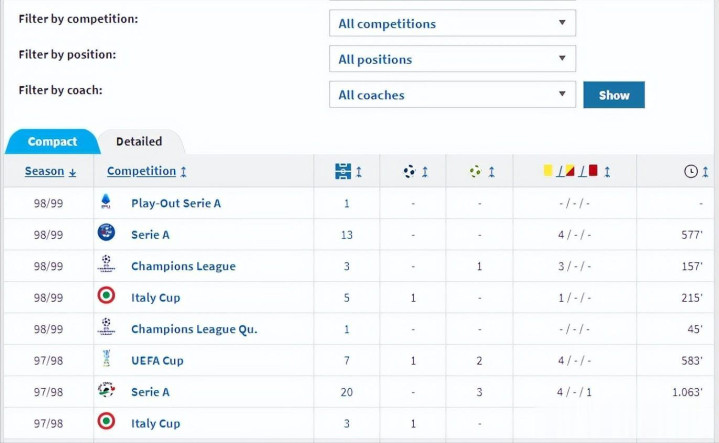Image resolution: width=719 pixels, height=443 pixels.
Task: Click the Play-Out Serie A competition logo
Action: [106, 202]
